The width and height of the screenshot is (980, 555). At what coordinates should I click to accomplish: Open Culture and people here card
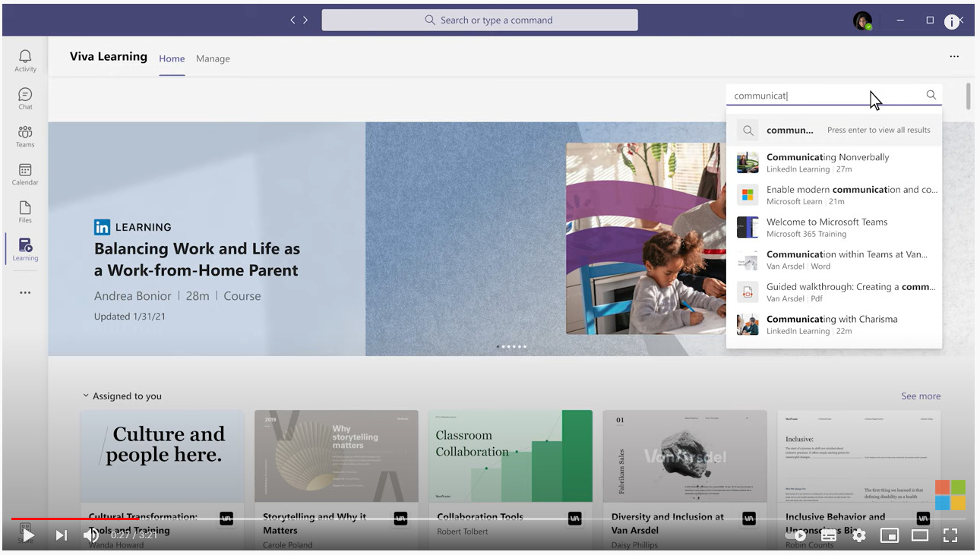[x=163, y=456]
